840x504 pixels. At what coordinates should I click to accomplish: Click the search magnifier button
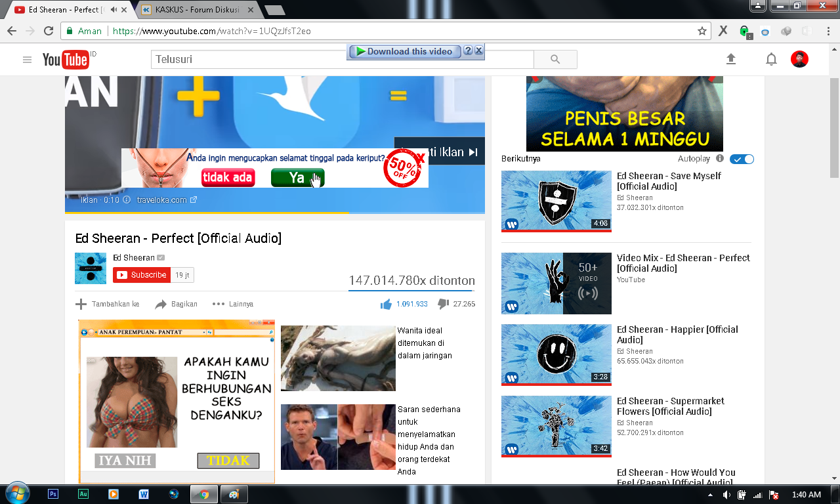coord(555,59)
